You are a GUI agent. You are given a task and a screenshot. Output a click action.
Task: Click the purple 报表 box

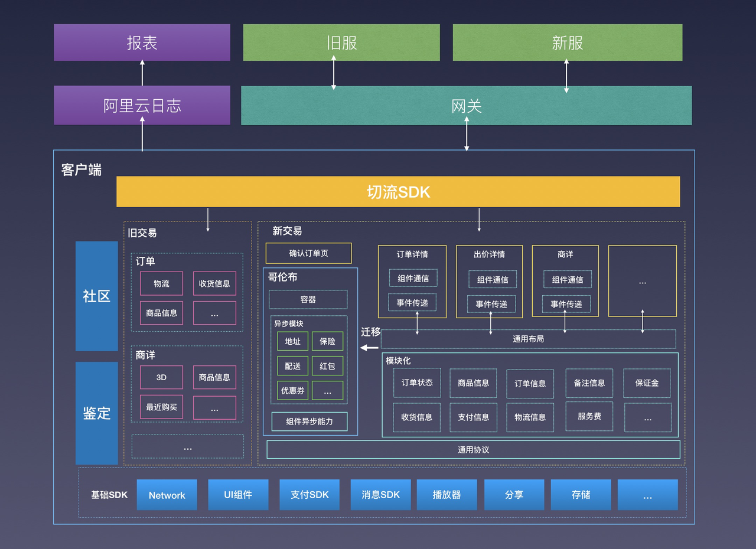pyautogui.click(x=142, y=43)
